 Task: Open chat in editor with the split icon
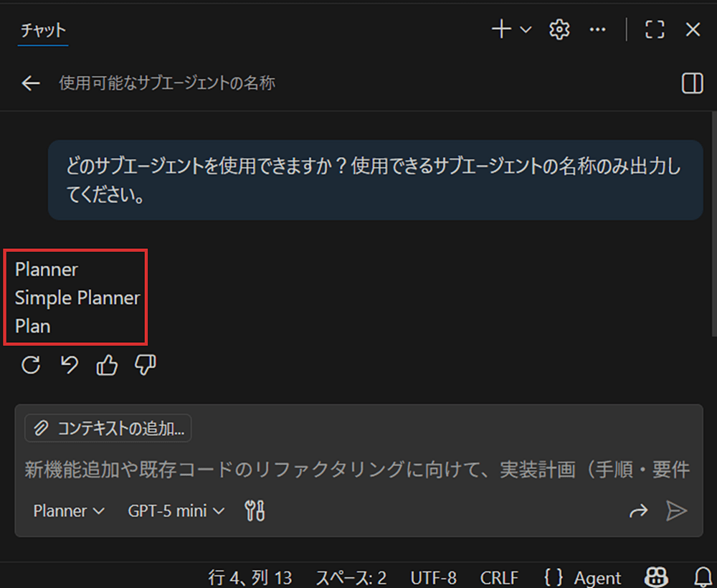691,83
